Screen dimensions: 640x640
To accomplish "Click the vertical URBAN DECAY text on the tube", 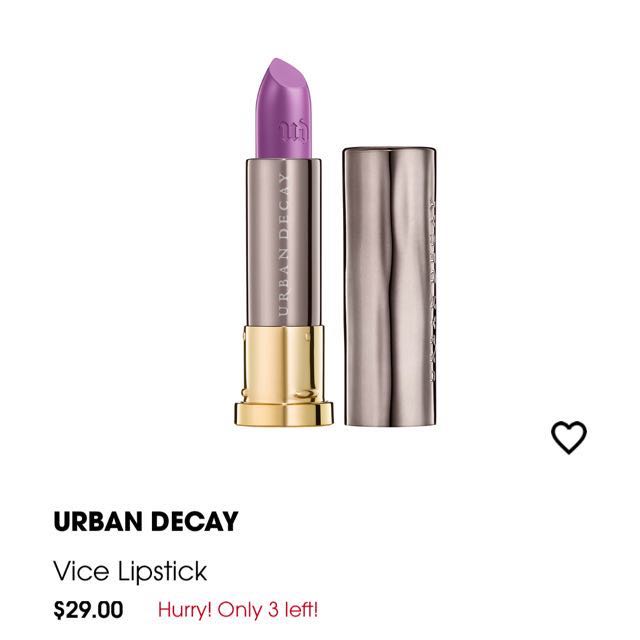I will coord(283,245).
